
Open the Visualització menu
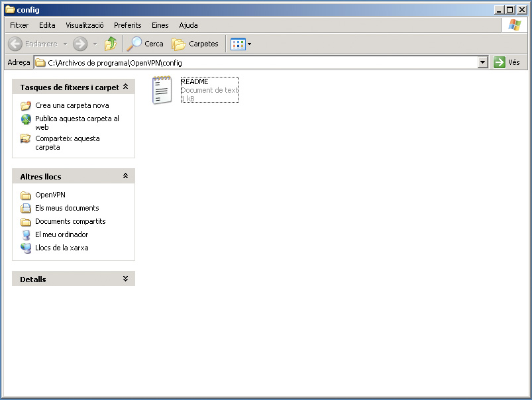pos(85,25)
